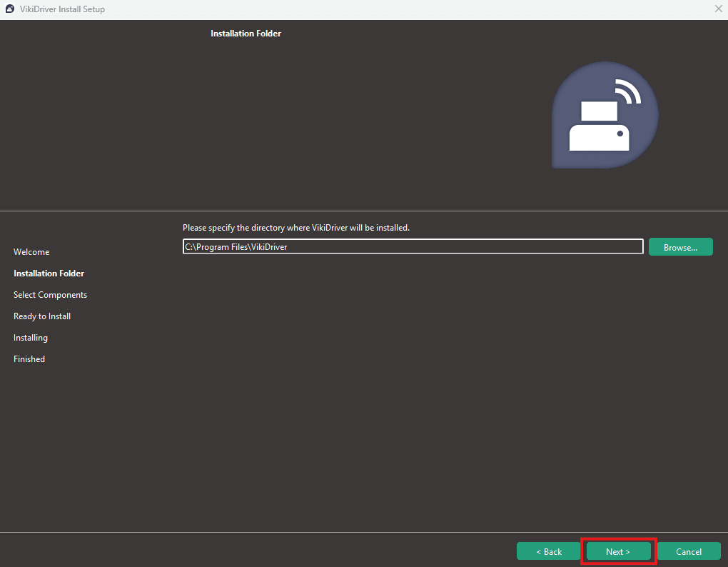Select the Installing step in sidebar
Viewport: 728px width, 567px height.
(31, 338)
